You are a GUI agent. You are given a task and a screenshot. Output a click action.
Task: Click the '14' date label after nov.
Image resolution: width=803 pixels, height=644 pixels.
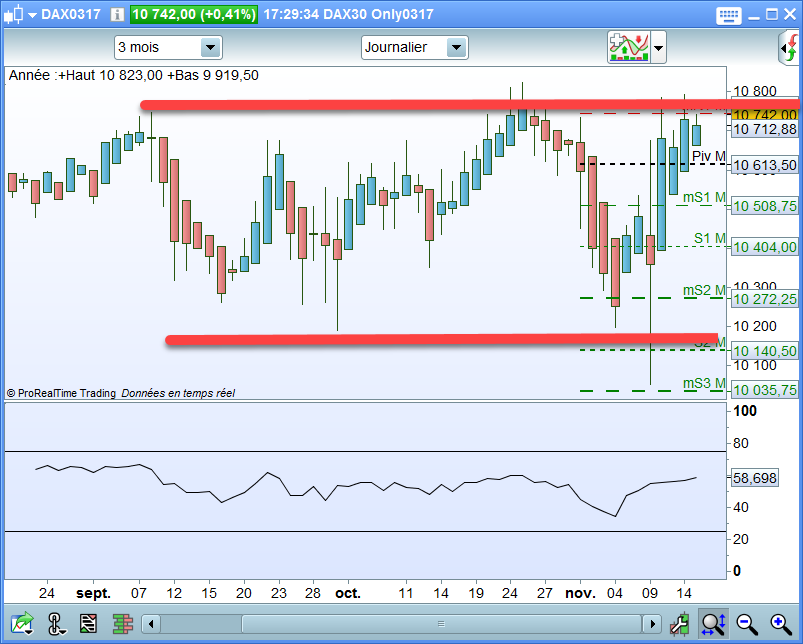point(684,593)
